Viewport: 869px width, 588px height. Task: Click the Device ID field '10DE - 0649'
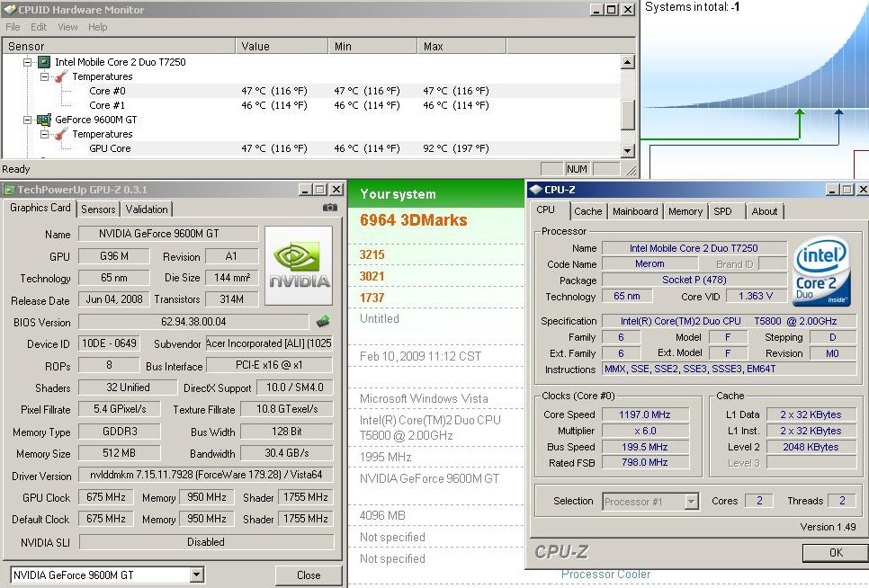[109, 343]
